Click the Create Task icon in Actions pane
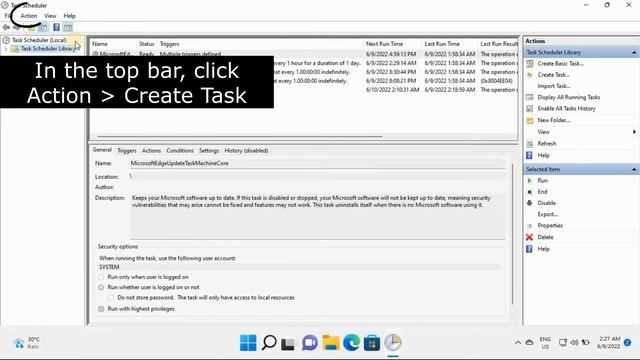This screenshot has width=640, height=360. coord(530,75)
